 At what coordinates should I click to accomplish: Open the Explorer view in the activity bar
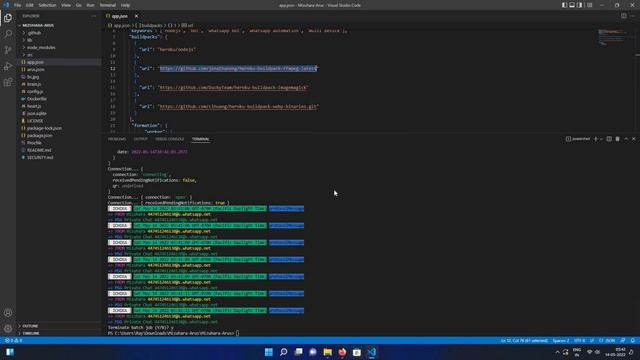pos(8,18)
